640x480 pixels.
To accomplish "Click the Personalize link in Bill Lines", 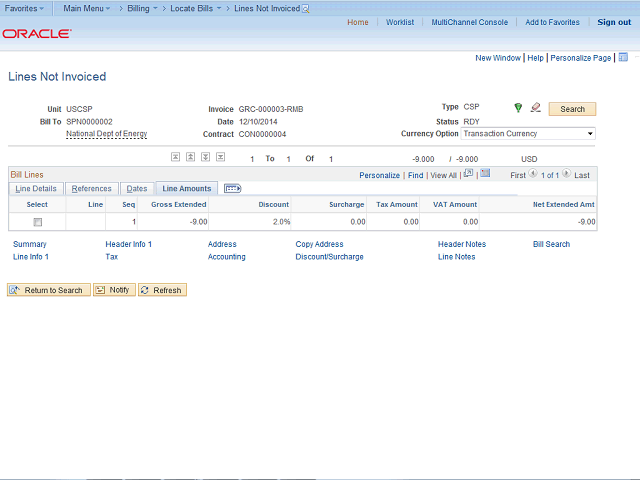I will coord(379,175).
